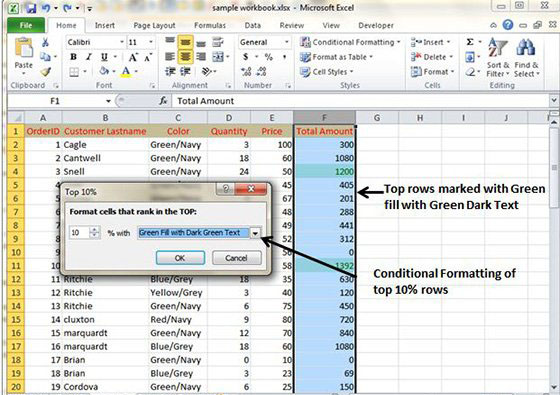
Task: Click the Increase Font Size icon
Action: point(133,57)
